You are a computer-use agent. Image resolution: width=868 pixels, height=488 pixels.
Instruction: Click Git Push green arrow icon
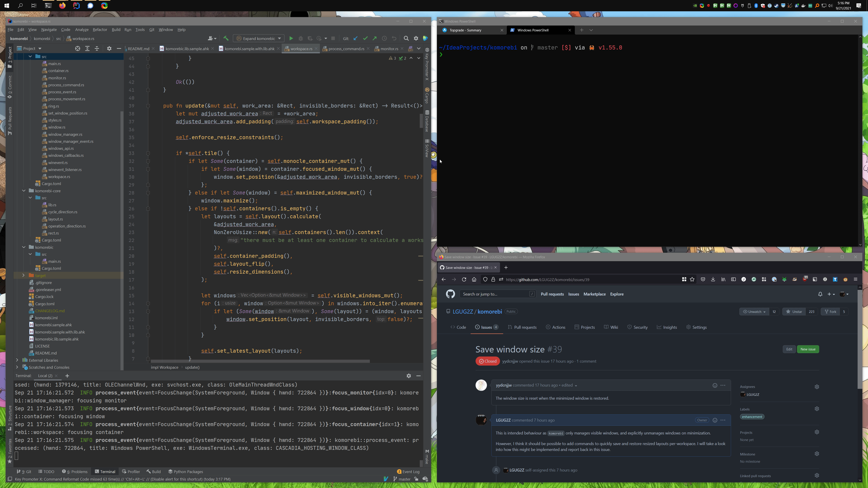click(375, 38)
